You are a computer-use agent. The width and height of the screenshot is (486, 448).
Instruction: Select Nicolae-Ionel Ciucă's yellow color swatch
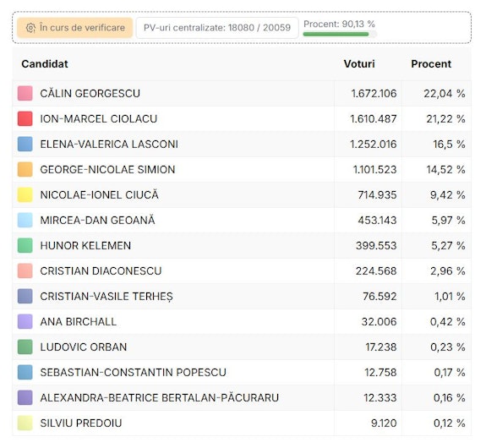tap(25, 195)
